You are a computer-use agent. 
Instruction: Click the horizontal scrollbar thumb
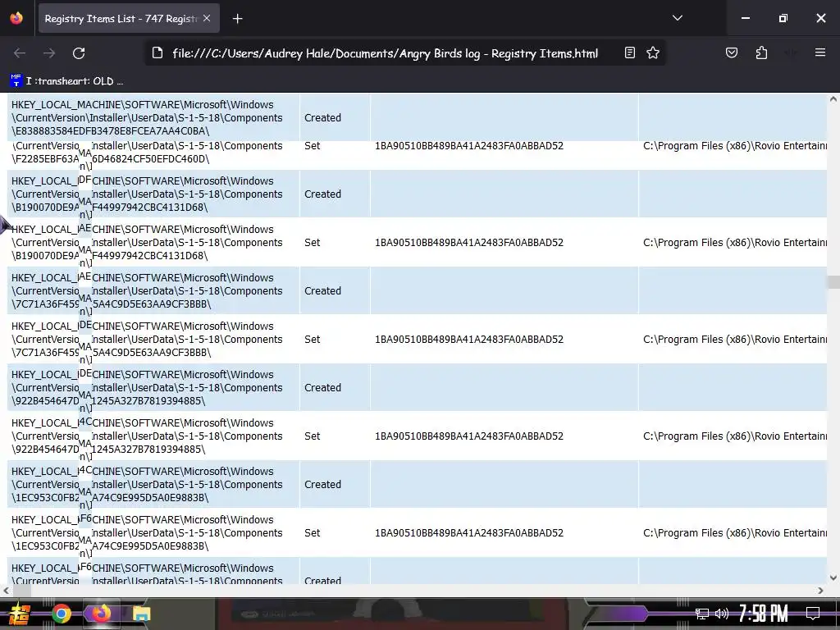(x=22, y=591)
